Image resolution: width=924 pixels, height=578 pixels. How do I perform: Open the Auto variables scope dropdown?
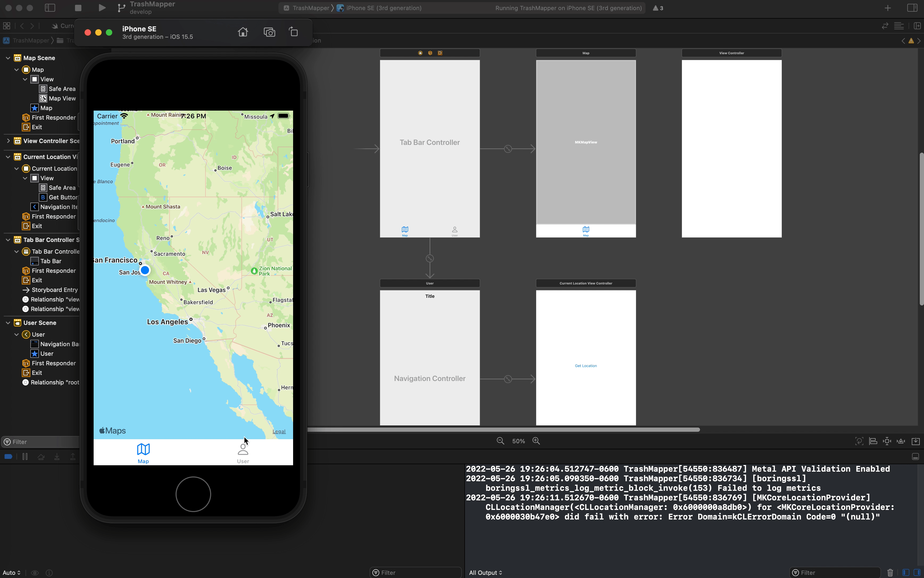11,573
